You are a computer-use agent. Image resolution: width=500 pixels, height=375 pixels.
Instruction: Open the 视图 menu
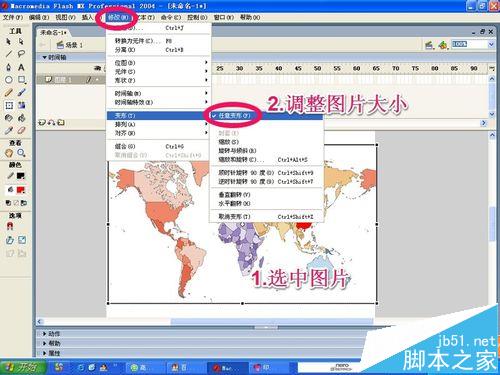click(65, 17)
